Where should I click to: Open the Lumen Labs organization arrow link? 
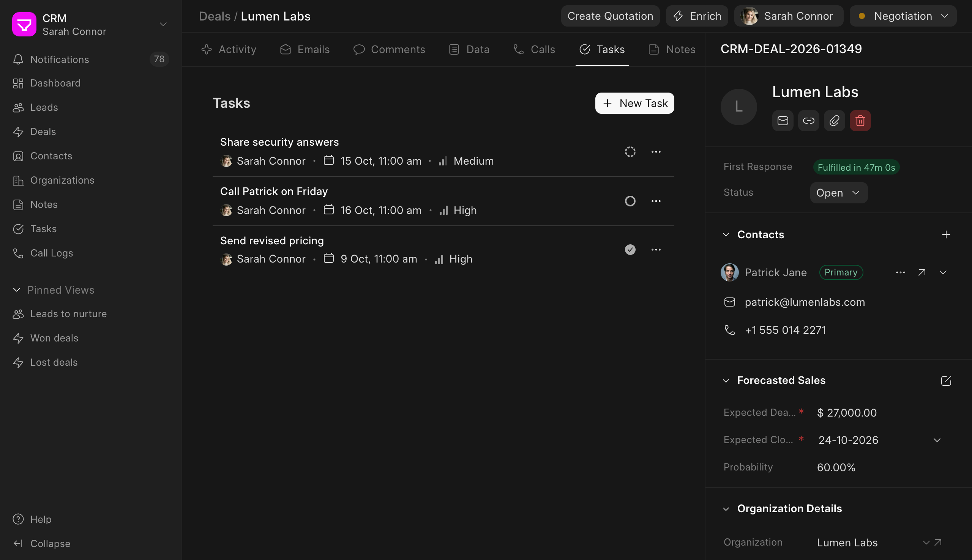[938, 542]
